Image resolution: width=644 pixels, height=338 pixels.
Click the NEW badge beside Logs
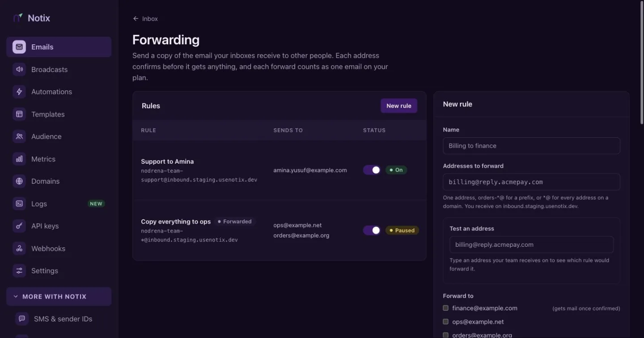click(x=96, y=203)
